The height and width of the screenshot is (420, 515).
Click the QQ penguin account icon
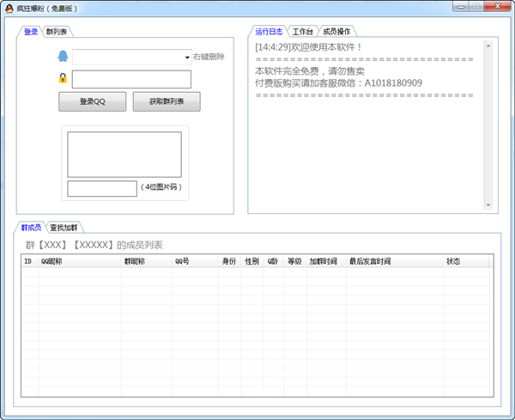tap(63, 56)
